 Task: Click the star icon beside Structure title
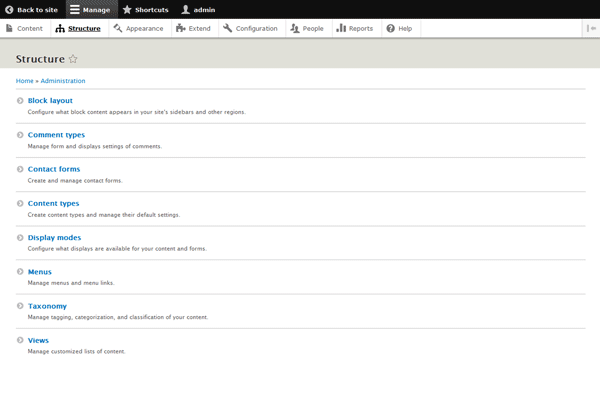(73, 59)
